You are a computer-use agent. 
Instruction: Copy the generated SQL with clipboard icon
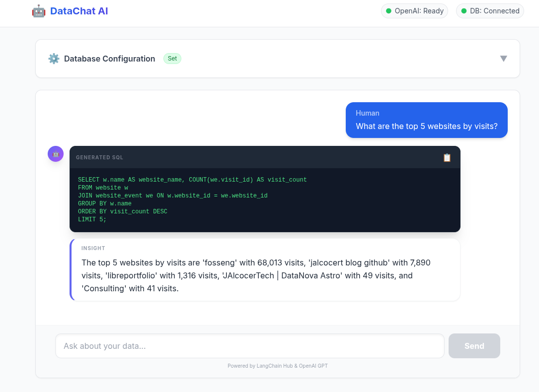[447, 157]
